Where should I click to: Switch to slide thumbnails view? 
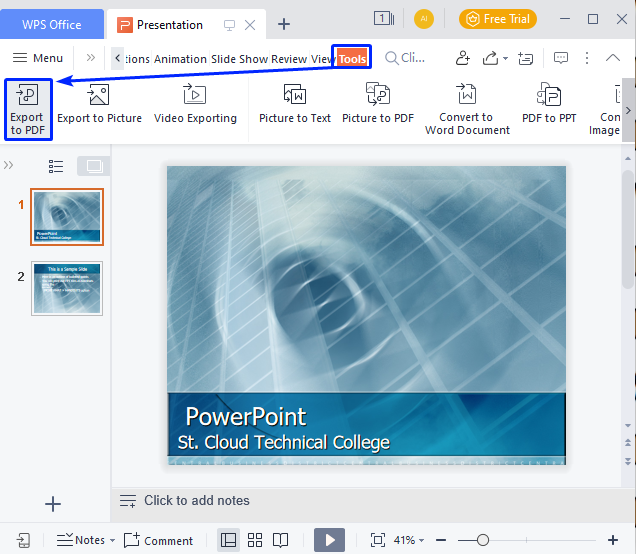click(x=94, y=166)
